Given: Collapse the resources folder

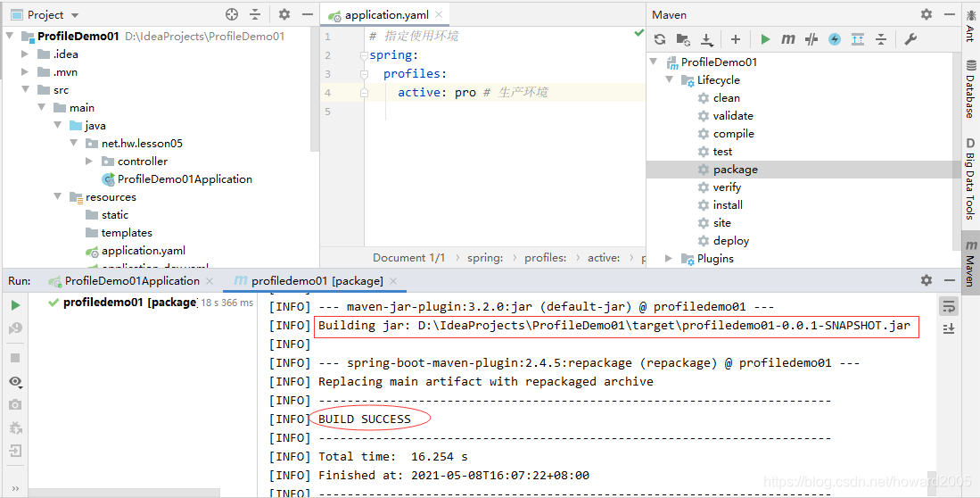Looking at the screenshot, I should [x=57, y=196].
